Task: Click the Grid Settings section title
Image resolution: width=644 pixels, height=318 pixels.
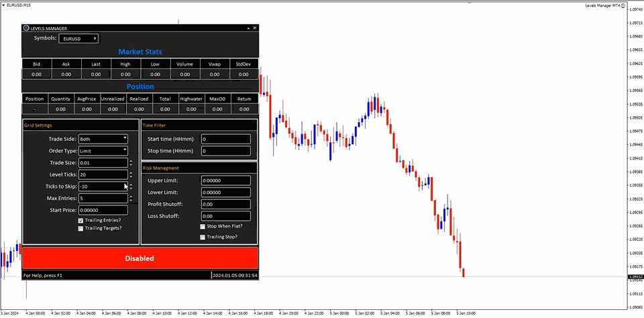Action: (x=38, y=125)
